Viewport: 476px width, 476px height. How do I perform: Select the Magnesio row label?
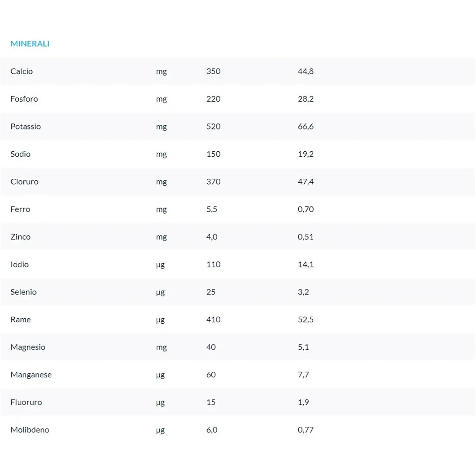point(28,347)
